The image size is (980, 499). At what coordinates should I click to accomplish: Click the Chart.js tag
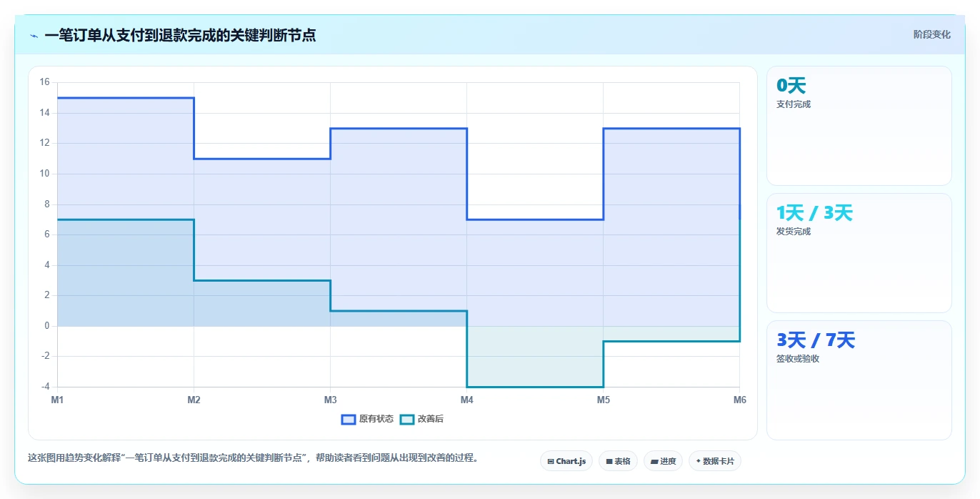566,461
